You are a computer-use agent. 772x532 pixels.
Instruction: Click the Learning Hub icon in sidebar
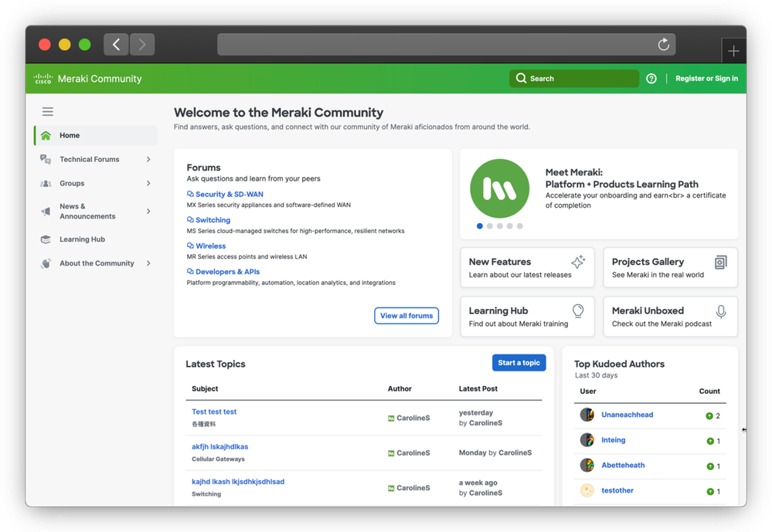[x=46, y=239]
